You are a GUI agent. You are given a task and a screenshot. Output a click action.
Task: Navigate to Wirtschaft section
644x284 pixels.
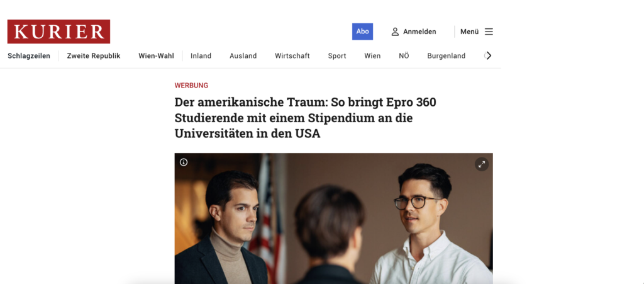click(x=292, y=56)
